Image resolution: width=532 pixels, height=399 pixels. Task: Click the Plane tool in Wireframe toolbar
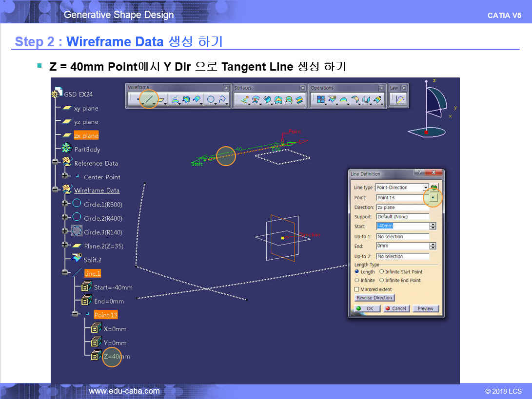pyautogui.click(x=161, y=99)
